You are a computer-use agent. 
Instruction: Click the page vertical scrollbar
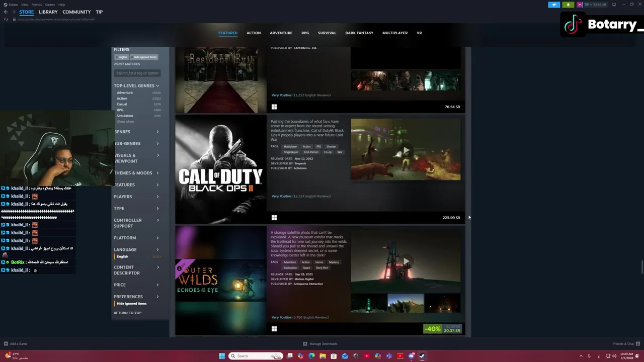642,268
